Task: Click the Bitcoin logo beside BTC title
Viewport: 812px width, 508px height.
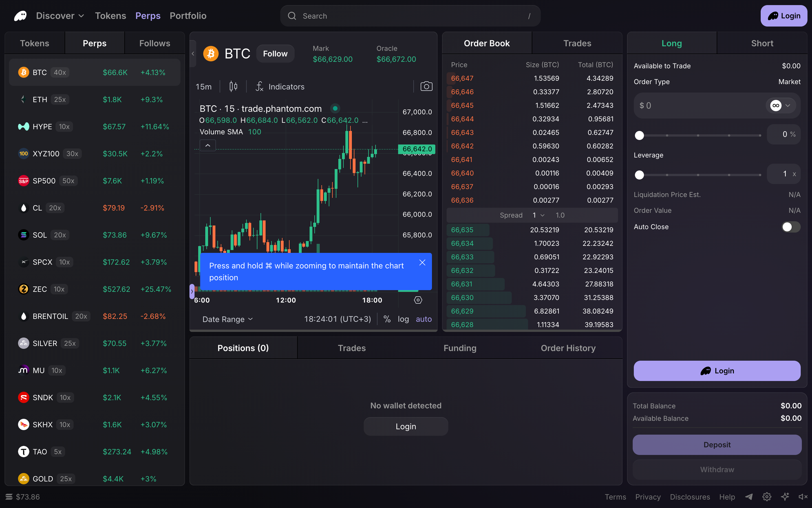Action: click(211, 53)
